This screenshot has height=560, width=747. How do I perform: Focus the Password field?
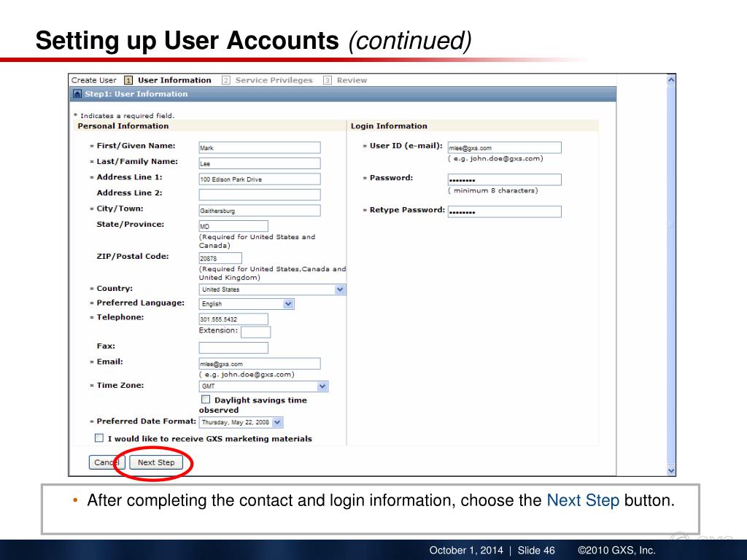[x=505, y=179]
